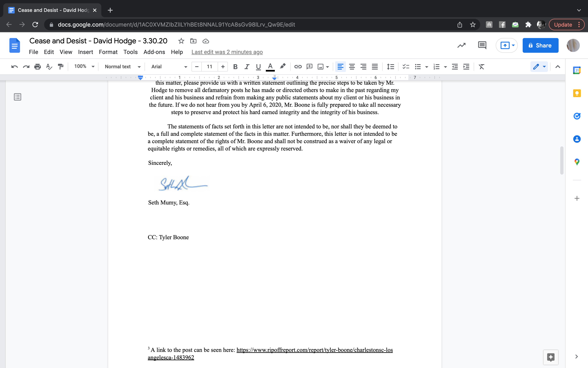The image size is (588, 368).
Task: View cloud document status icon
Action: click(206, 41)
